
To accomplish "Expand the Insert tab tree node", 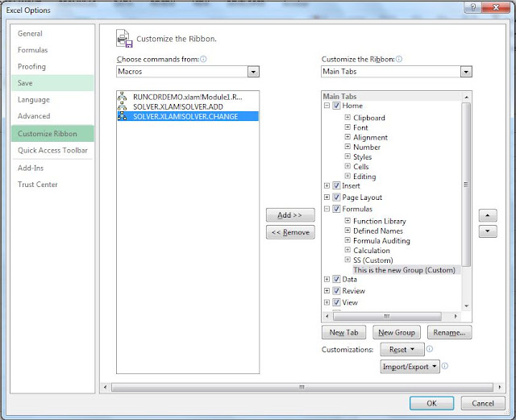I will [x=327, y=185].
